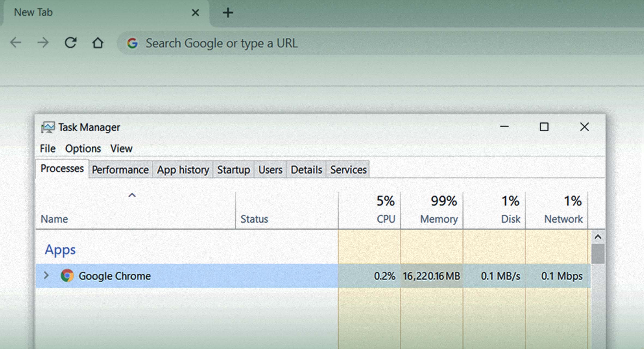Image resolution: width=644 pixels, height=349 pixels.
Task: Click the Google logo in address bar
Action: [x=133, y=43]
